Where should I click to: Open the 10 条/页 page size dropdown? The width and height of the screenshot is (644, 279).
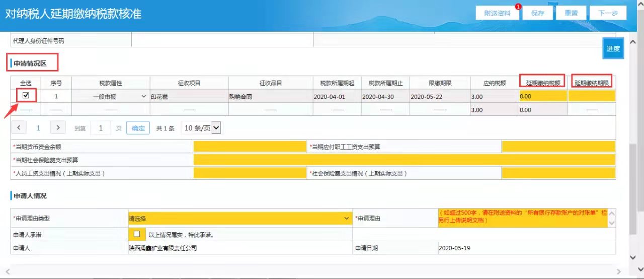pyautogui.click(x=201, y=128)
